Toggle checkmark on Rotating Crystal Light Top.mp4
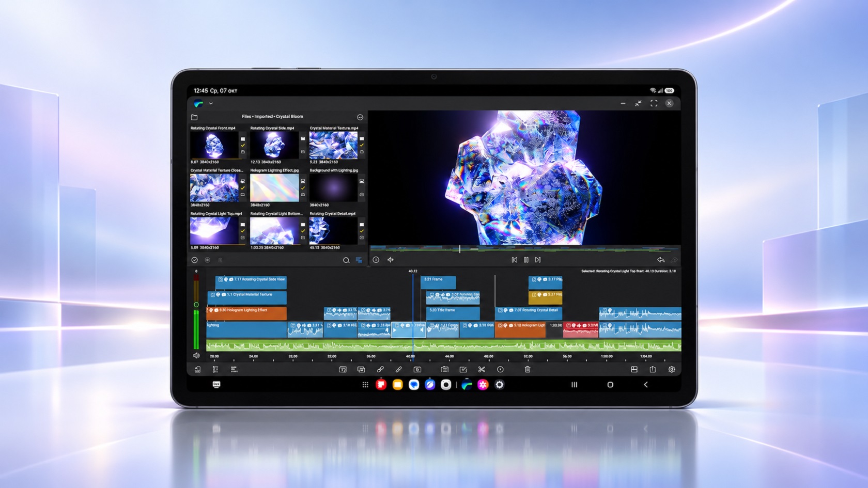Viewport: 868px width, 488px height. pyautogui.click(x=243, y=231)
